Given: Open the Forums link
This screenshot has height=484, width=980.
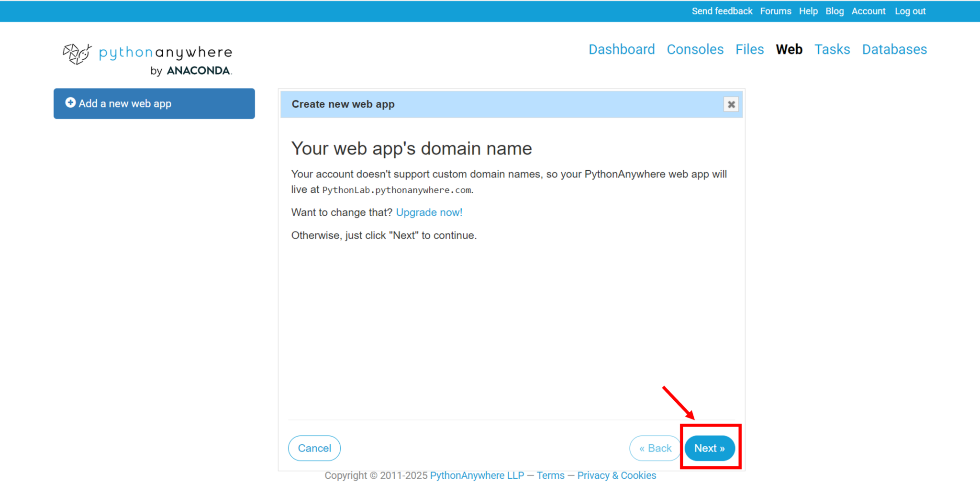Looking at the screenshot, I should pyautogui.click(x=775, y=11).
